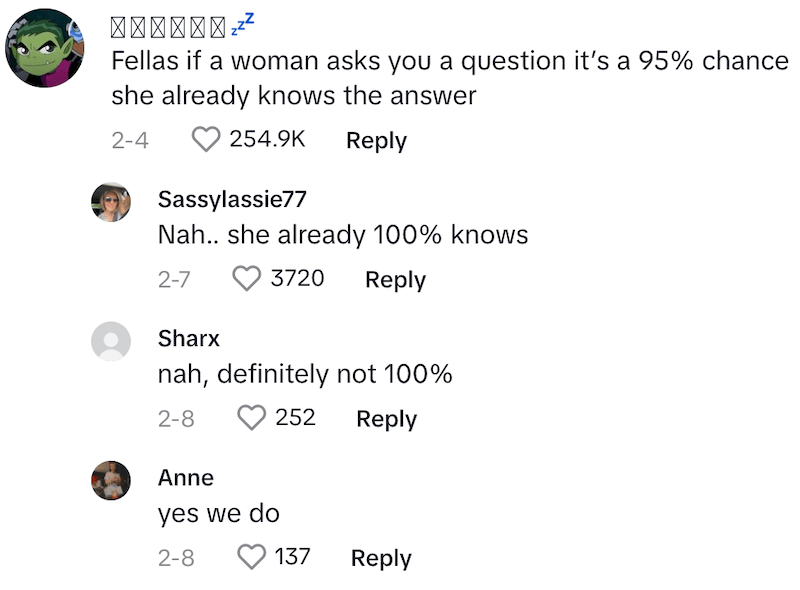This screenshot has width=800, height=590.
Task: Open the Sharx username link
Action: tap(189, 338)
